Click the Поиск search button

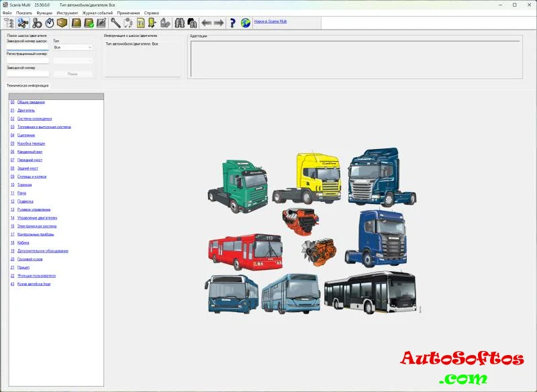(x=72, y=74)
